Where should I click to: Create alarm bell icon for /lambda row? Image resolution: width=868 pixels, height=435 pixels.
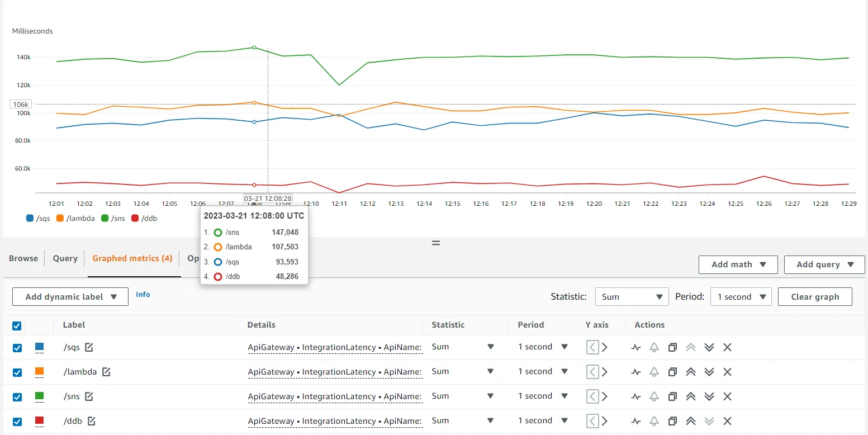(654, 372)
